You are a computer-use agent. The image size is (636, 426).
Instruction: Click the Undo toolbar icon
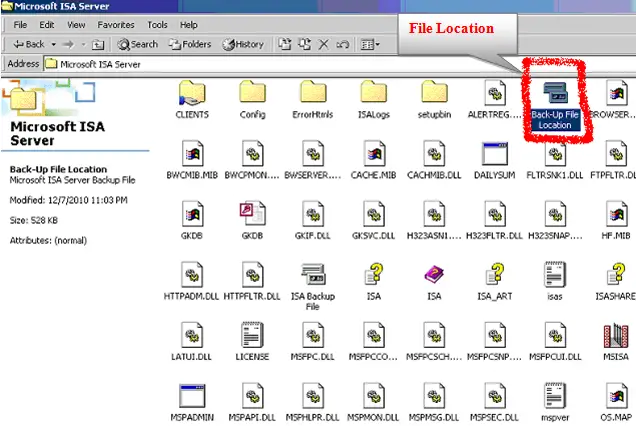(342, 44)
